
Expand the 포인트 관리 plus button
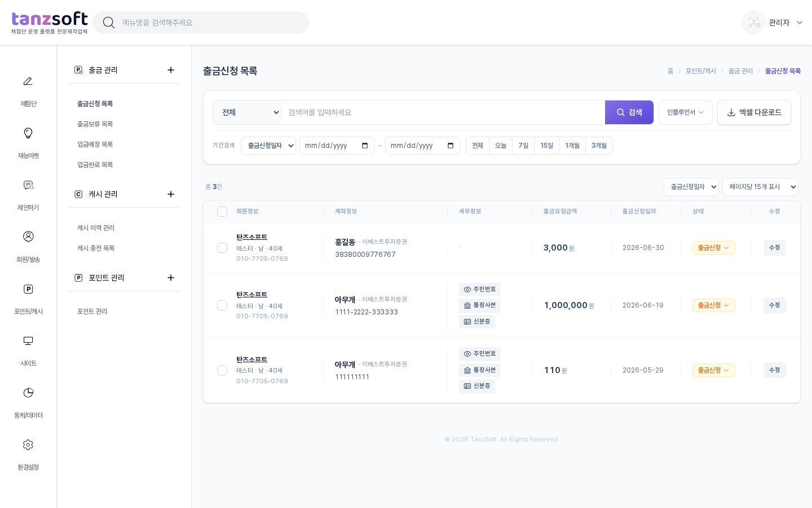[171, 278]
